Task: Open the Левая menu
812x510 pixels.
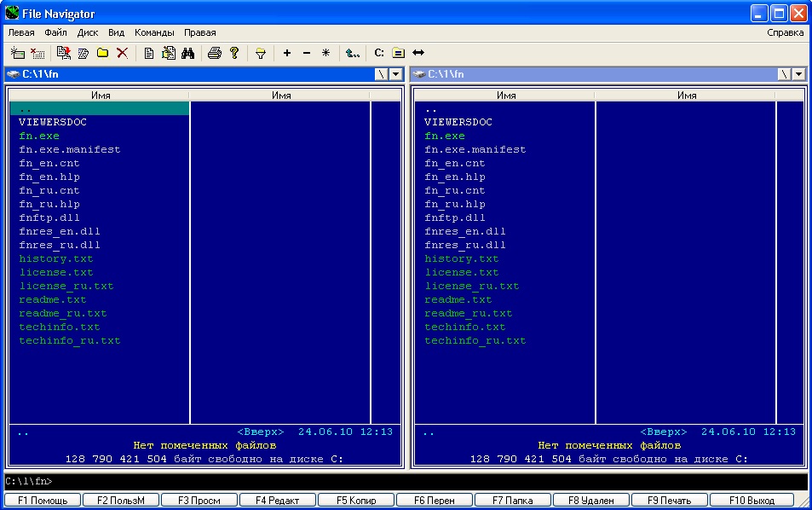Action: (21, 32)
